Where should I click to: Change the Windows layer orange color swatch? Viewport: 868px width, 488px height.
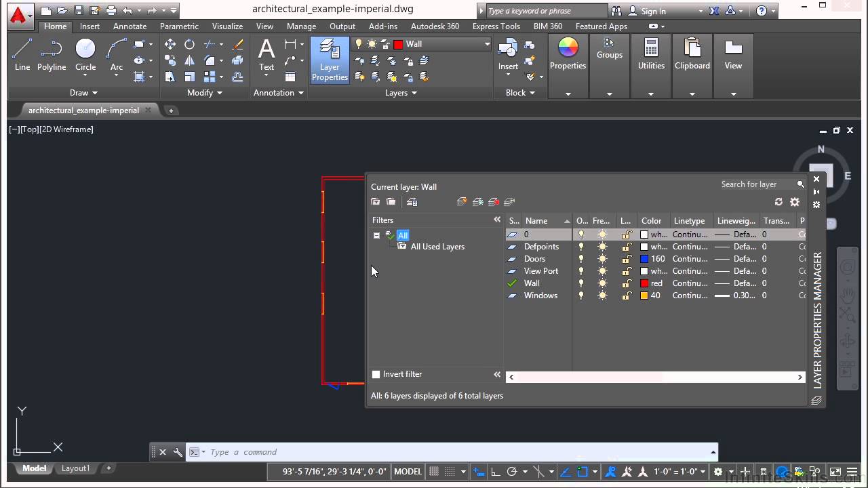click(x=644, y=296)
